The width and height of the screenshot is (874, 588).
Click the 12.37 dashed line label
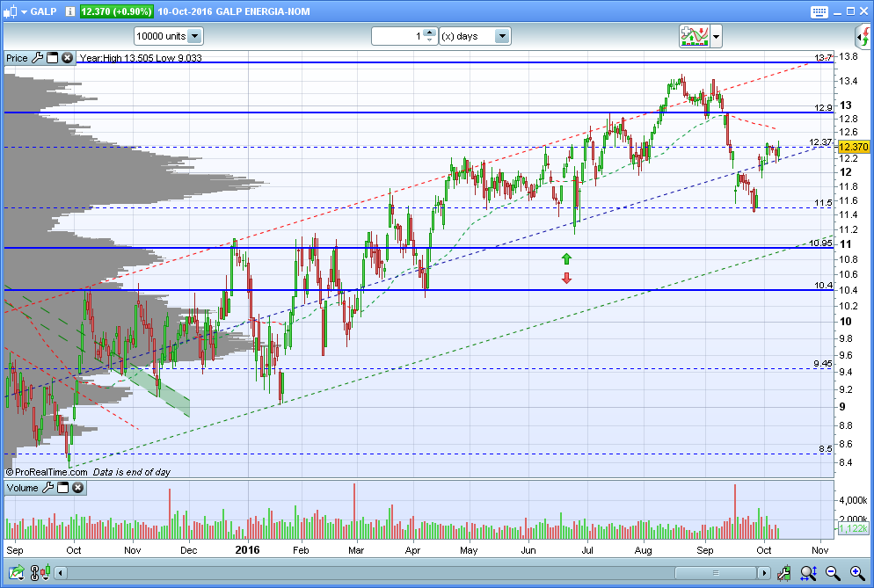tap(820, 142)
